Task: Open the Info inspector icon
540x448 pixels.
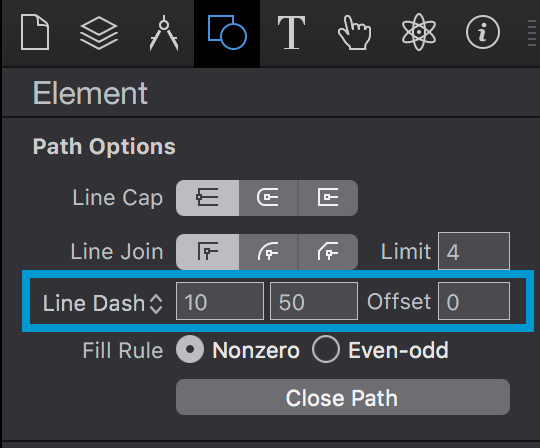Action: click(x=483, y=32)
